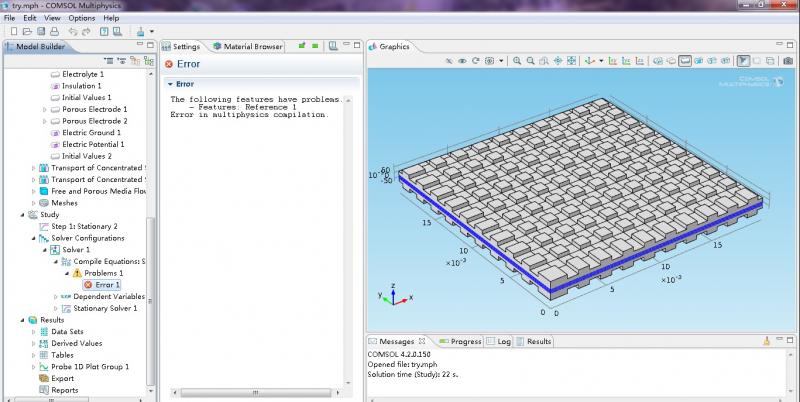Image resolution: width=800 pixels, height=402 pixels.
Task: Switch Graphics to the zx view
Action: pyautogui.click(x=639, y=61)
